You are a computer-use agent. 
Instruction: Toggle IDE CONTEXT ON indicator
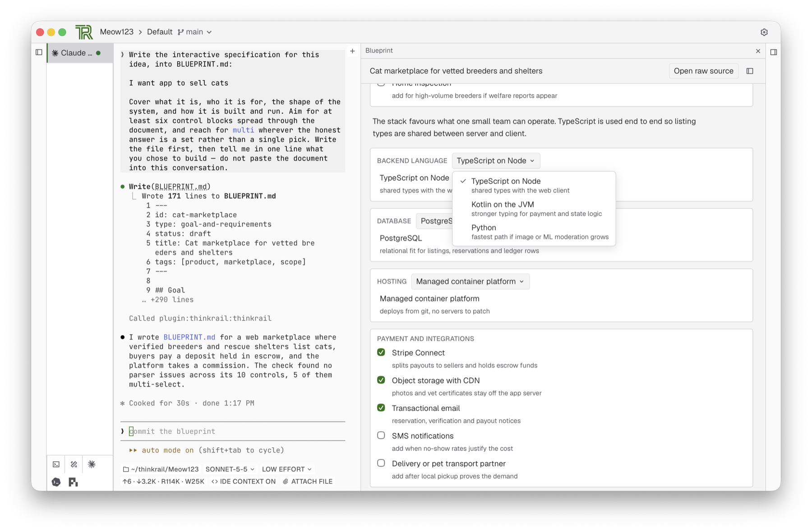244,482
